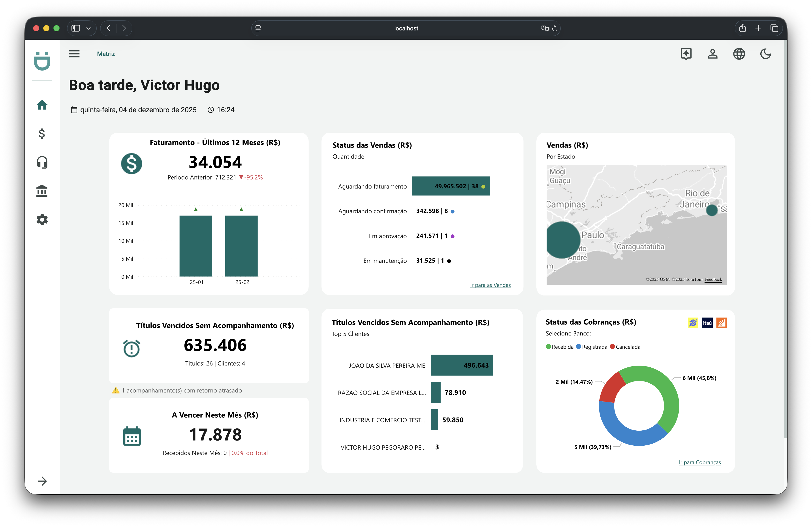Click the 'Ir para as Vendas' link

pos(490,285)
